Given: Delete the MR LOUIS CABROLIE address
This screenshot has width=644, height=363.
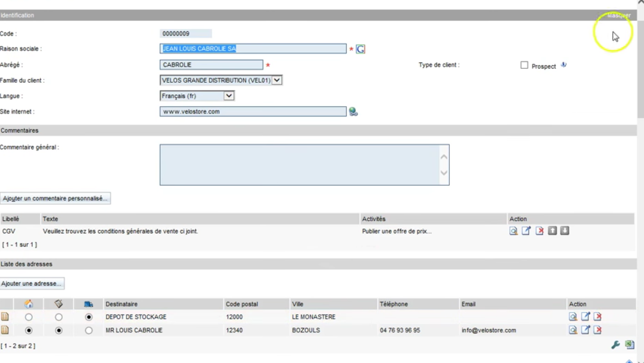Looking at the screenshot, I should pos(597,330).
